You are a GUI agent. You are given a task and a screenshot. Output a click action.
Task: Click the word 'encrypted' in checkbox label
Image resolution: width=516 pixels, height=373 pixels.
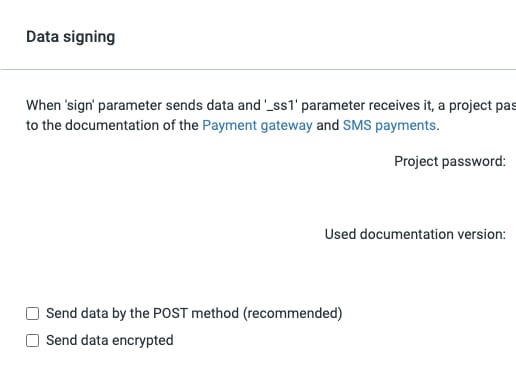(x=143, y=341)
